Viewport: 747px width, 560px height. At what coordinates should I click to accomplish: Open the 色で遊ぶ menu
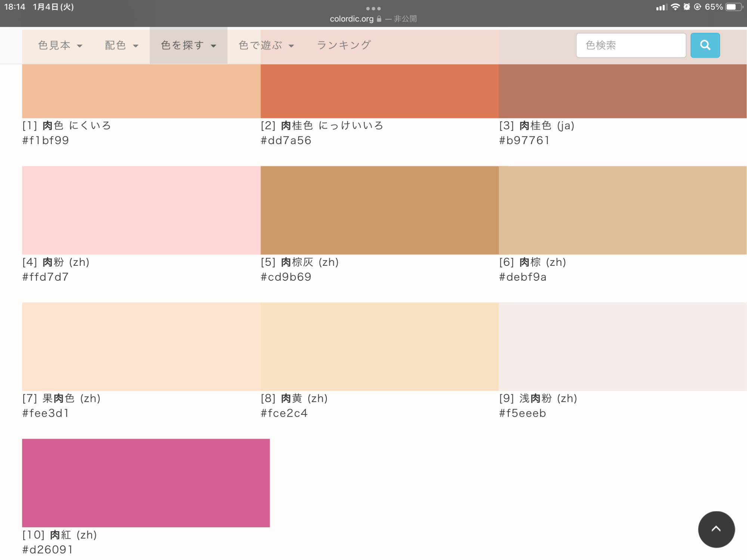coord(266,46)
